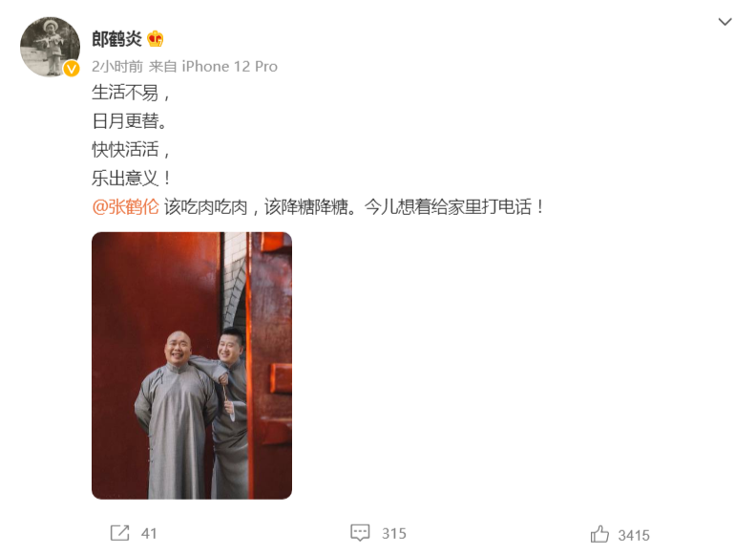Viewport: 756px width, 556px height.
Task: Click the post line 生活不易，
Action: pos(131,92)
